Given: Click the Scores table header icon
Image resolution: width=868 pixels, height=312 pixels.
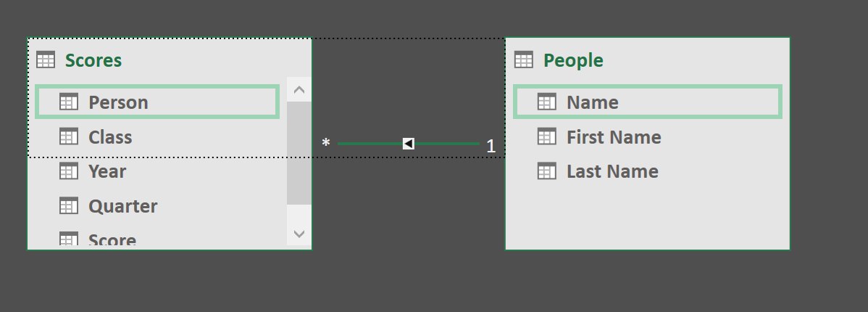Looking at the screenshot, I should tap(46, 59).
